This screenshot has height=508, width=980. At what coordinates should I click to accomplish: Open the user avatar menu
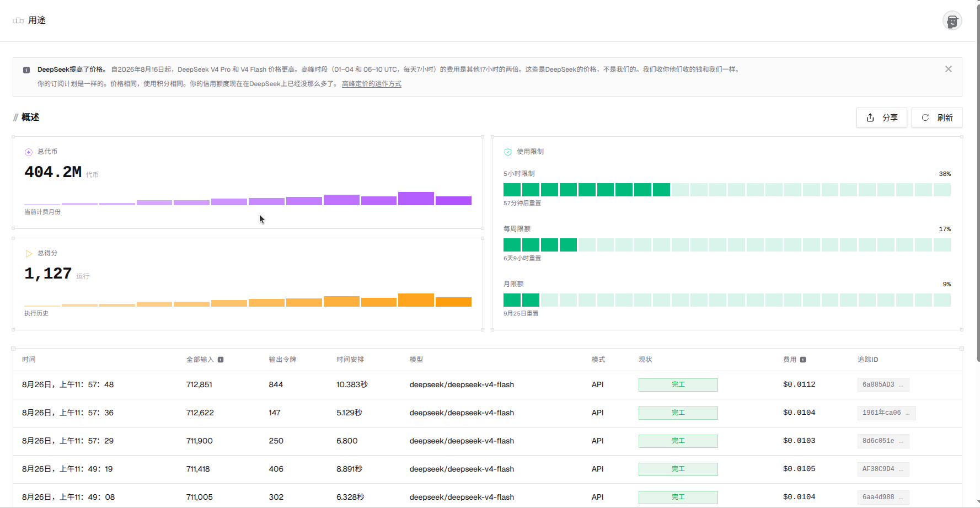tap(952, 21)
